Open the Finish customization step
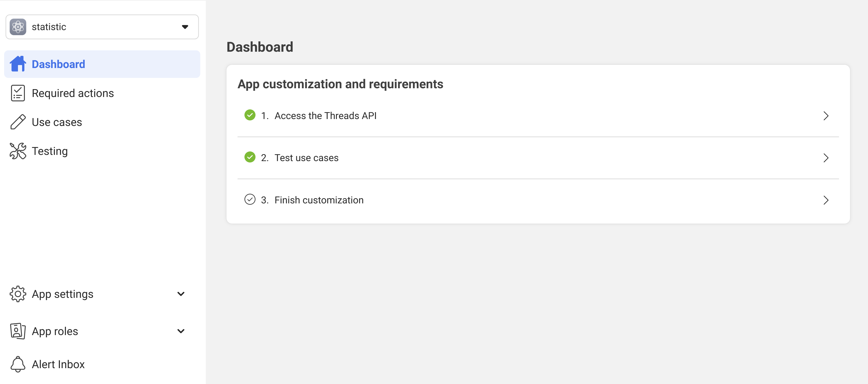Image resolution: width=868 pixels, height=384 pixels. click(x=538, y=200)
